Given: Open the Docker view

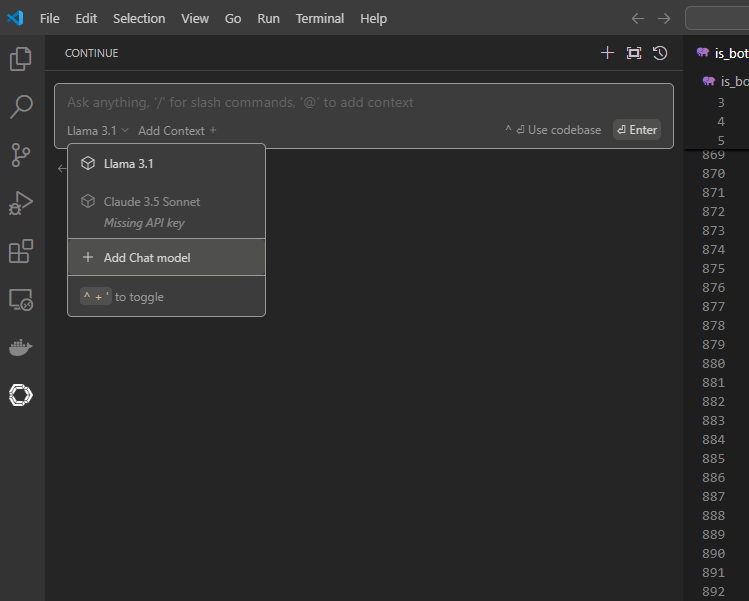Looking at the screenshot, I should point(21,348).
